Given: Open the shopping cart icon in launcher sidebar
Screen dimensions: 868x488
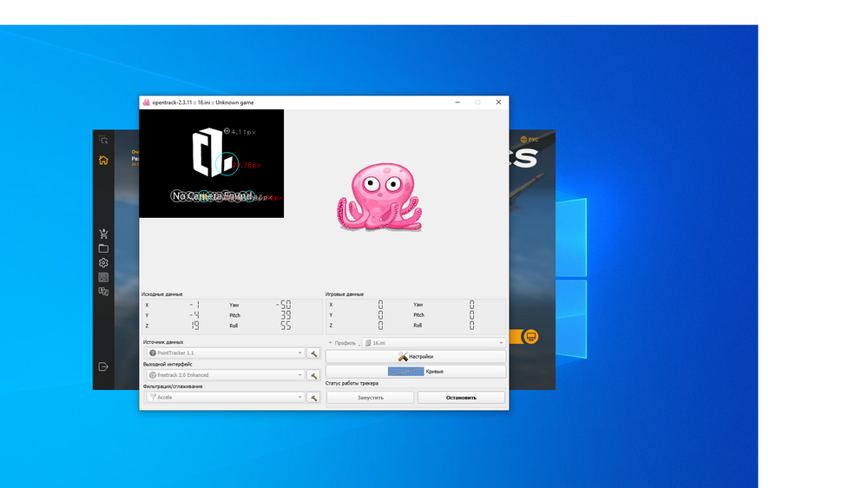Looking at the screenshot, I should [103, 234].
